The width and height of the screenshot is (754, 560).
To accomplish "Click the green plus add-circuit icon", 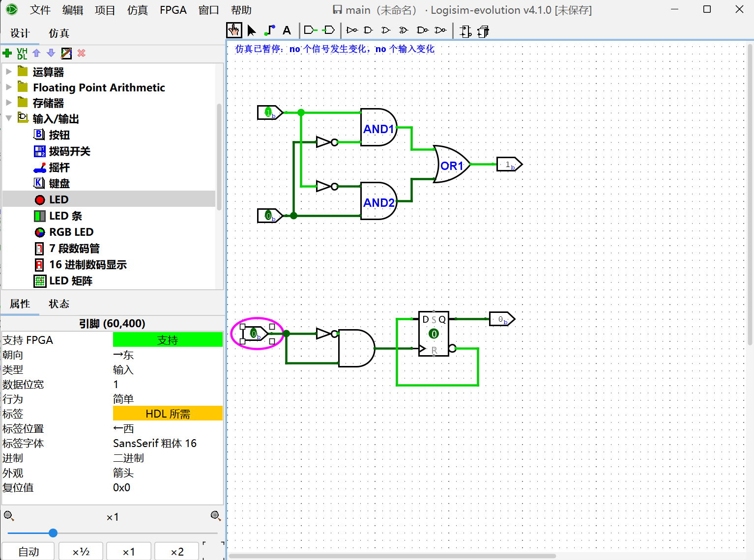I will [7, 53].
